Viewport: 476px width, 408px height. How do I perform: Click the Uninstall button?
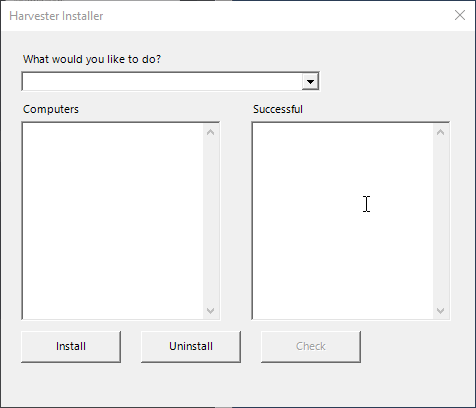pyautogui.click(x=191, y=346)
